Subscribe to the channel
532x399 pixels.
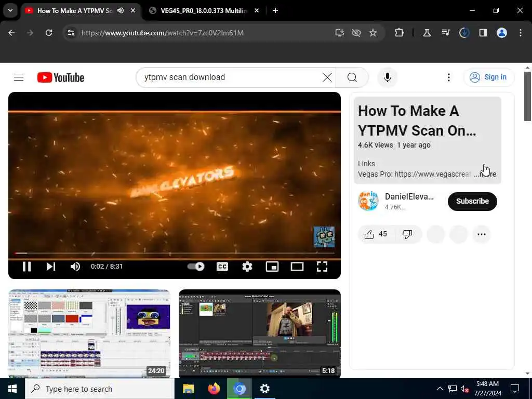[x=472, y=201]
